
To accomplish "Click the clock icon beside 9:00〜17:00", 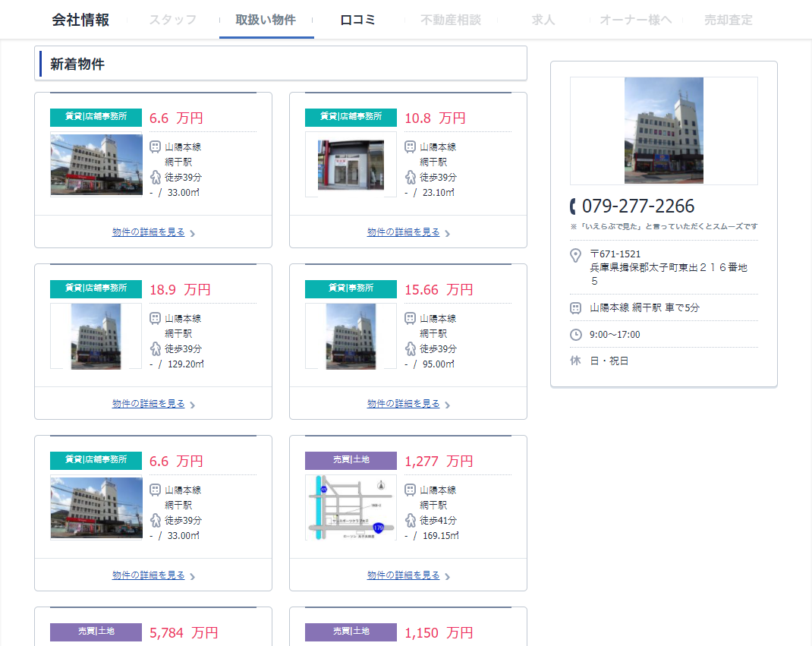I will 575,335.
